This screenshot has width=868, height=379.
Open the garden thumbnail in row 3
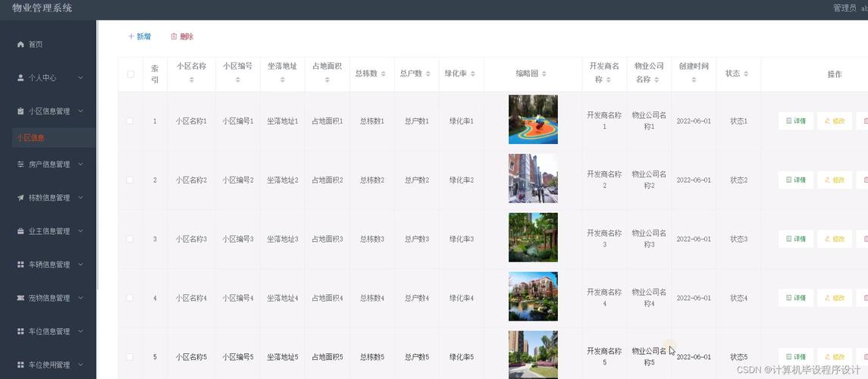533,237
